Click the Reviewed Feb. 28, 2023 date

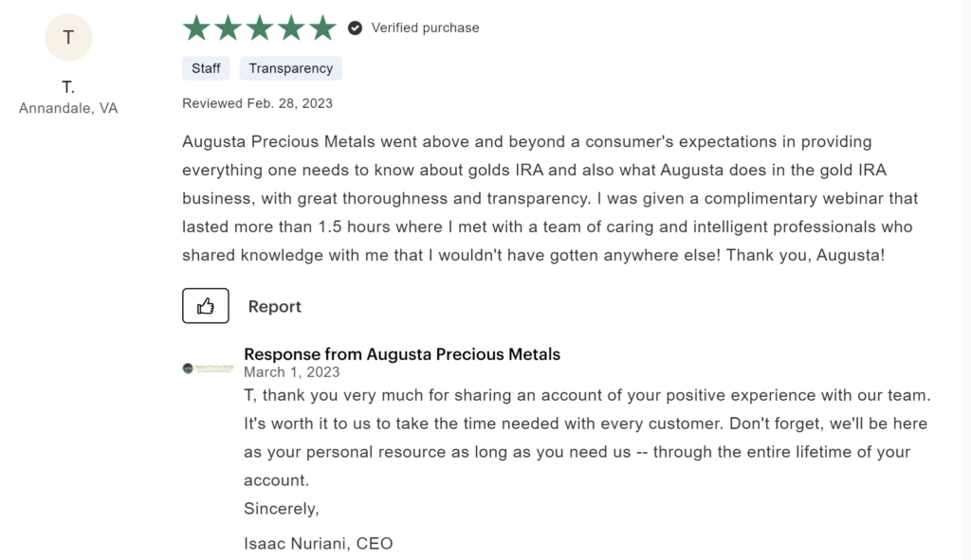257,103
